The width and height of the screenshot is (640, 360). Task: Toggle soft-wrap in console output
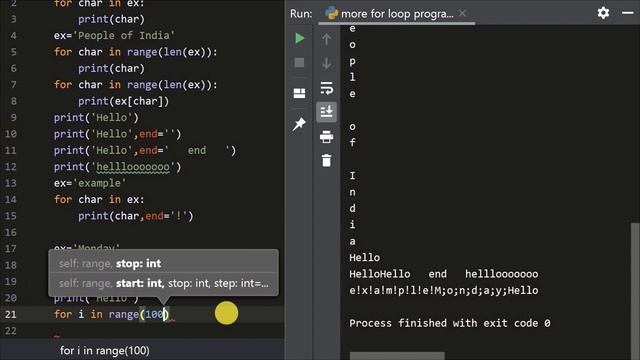326,88
